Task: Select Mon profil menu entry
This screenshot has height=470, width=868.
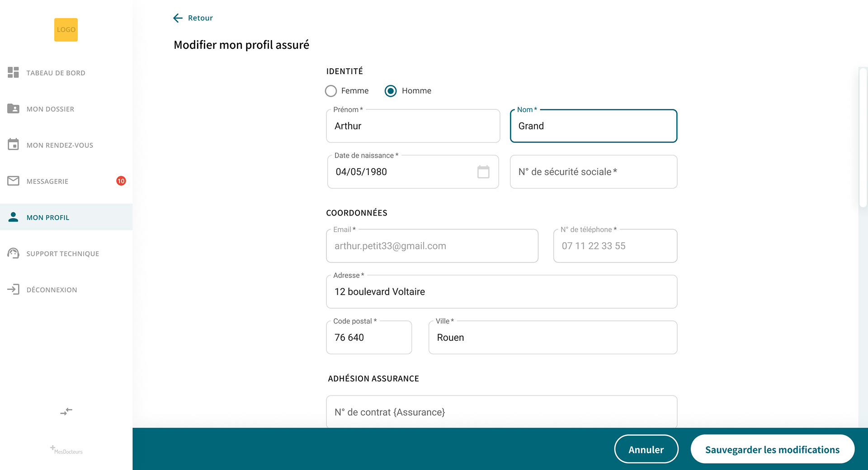Action: click(66, 217)
